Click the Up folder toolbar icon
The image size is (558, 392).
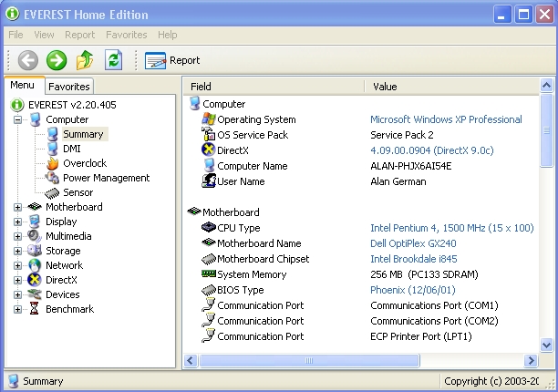point(85,60)
